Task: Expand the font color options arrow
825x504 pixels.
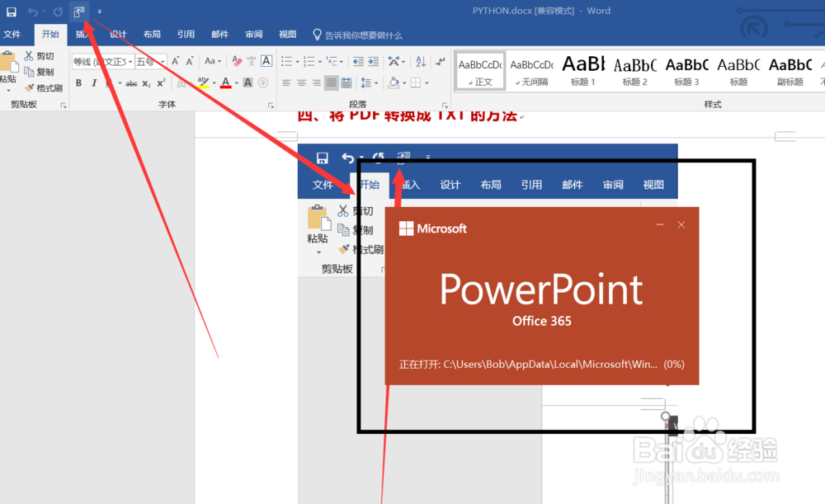Action: click(237, 83)
